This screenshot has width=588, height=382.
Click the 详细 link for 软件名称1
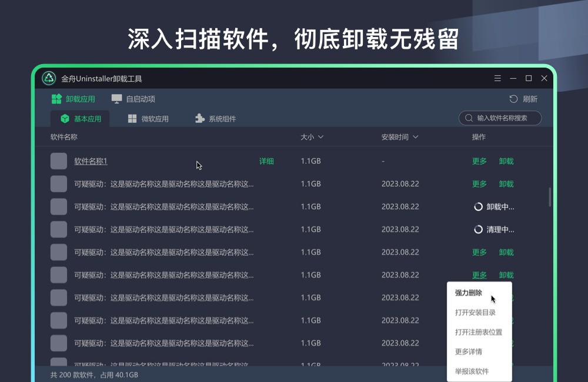coord(267,160)
